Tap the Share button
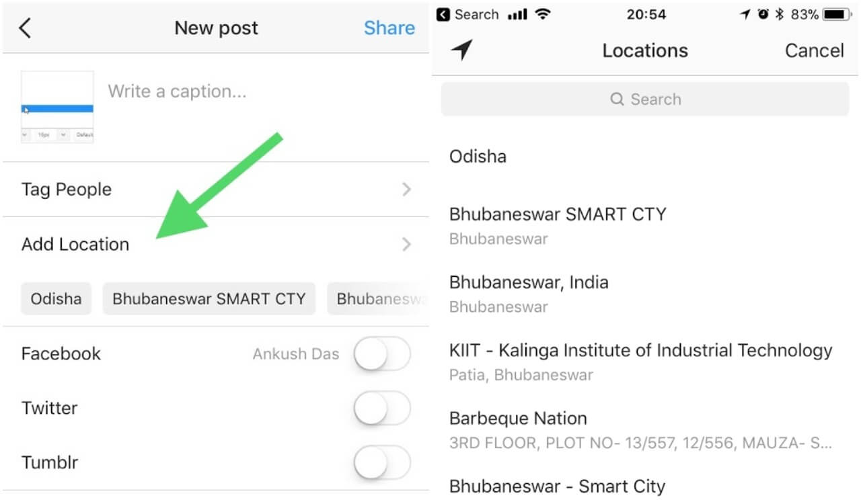This screenshot has width=861, height=504. click(x=389, y=28)
